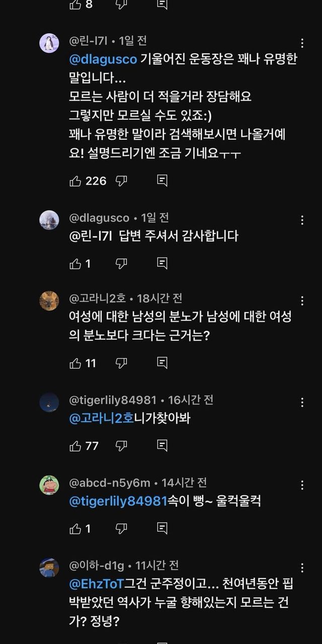Screen dimensions: 322x644
Task: Open more options for @tigerlily84981's comment
Action: [302, 403]
